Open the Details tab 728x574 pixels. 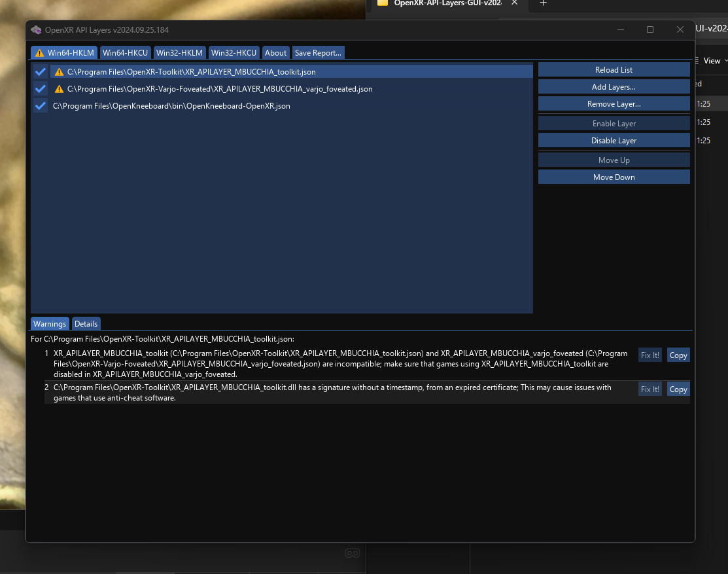tap(86, 324)
